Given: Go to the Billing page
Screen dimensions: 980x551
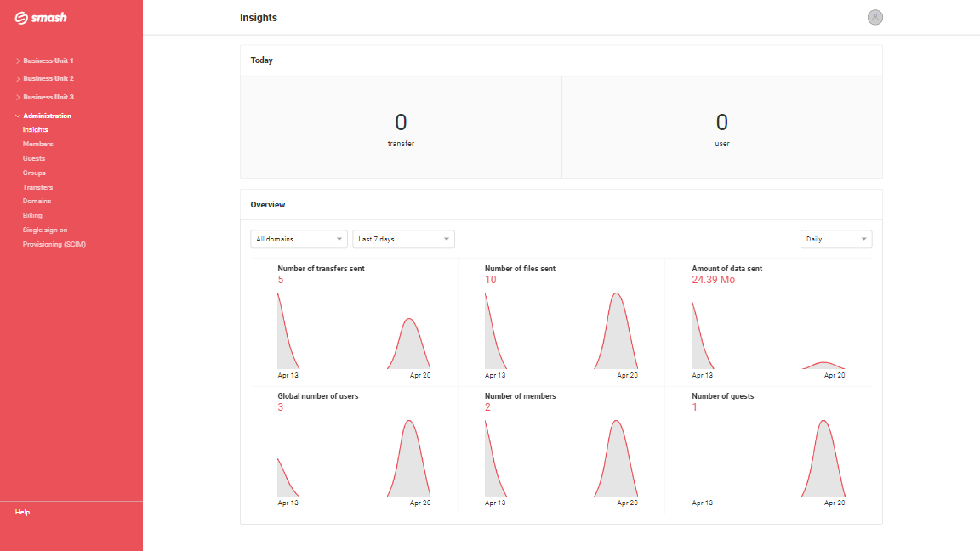Looking at the screenshot, I should [x=32, y=216].
